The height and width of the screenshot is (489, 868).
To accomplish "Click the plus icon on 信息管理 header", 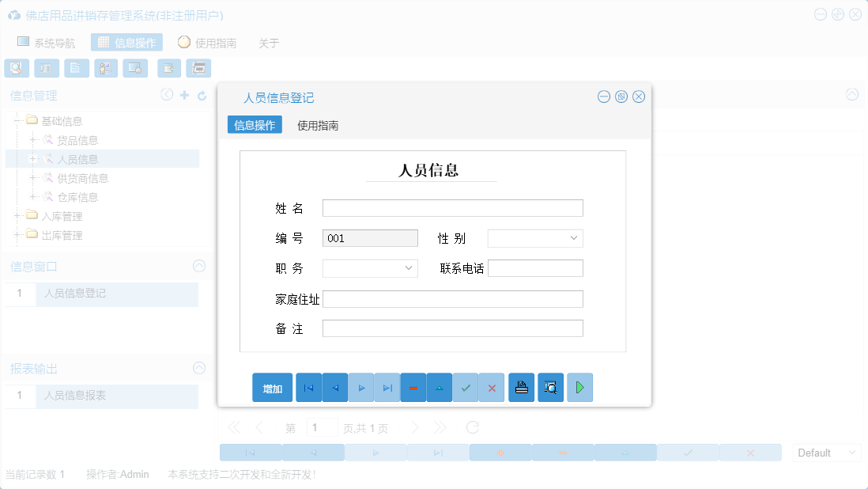I will pos(183,95).
